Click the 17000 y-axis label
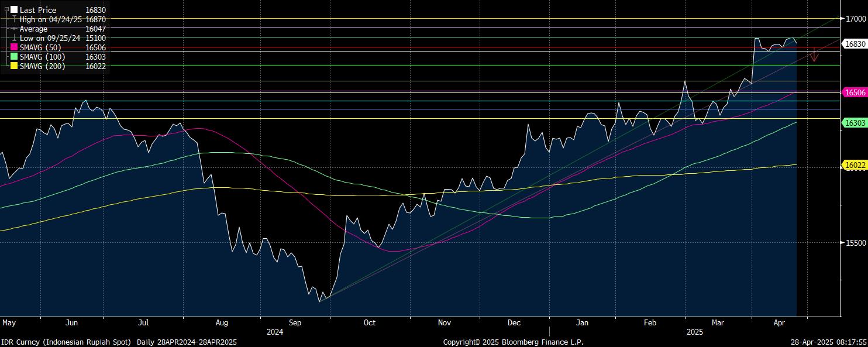 [x=856, y=19]
